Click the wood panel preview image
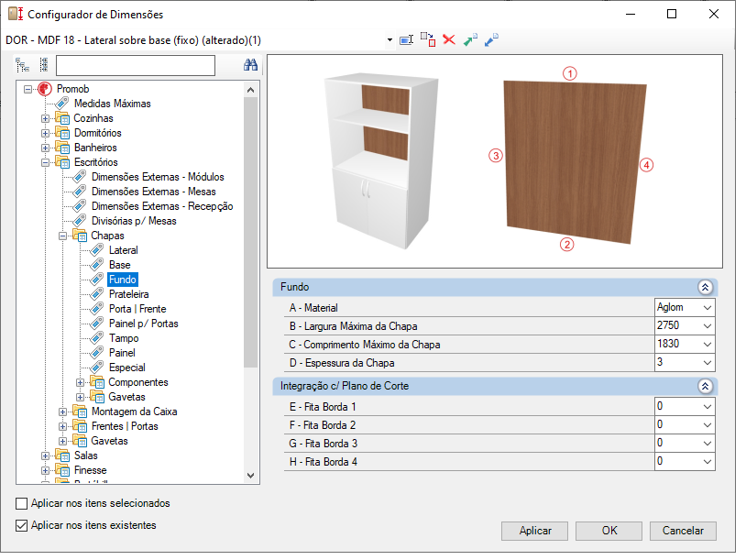This screenshot has height=560, width=746. 576,161
